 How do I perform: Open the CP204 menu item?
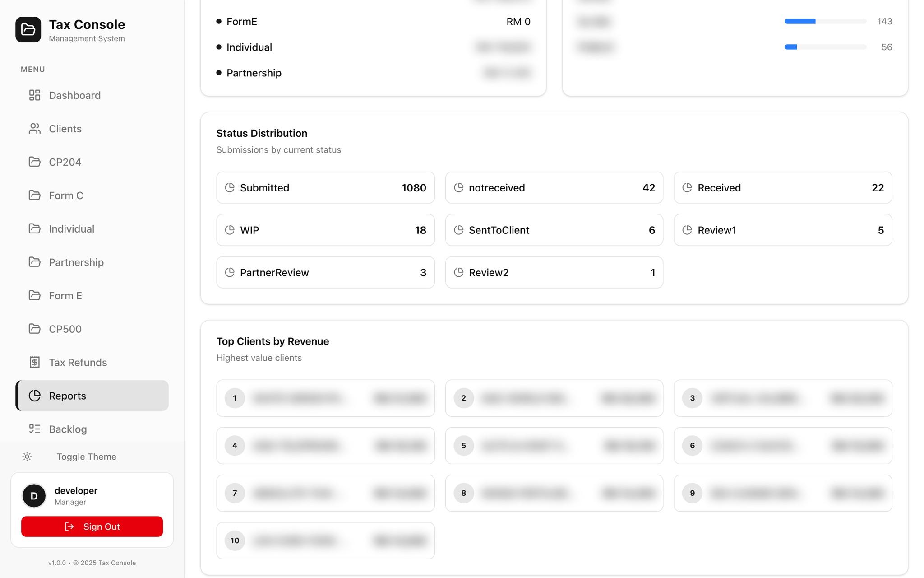(x=92, y=162)
